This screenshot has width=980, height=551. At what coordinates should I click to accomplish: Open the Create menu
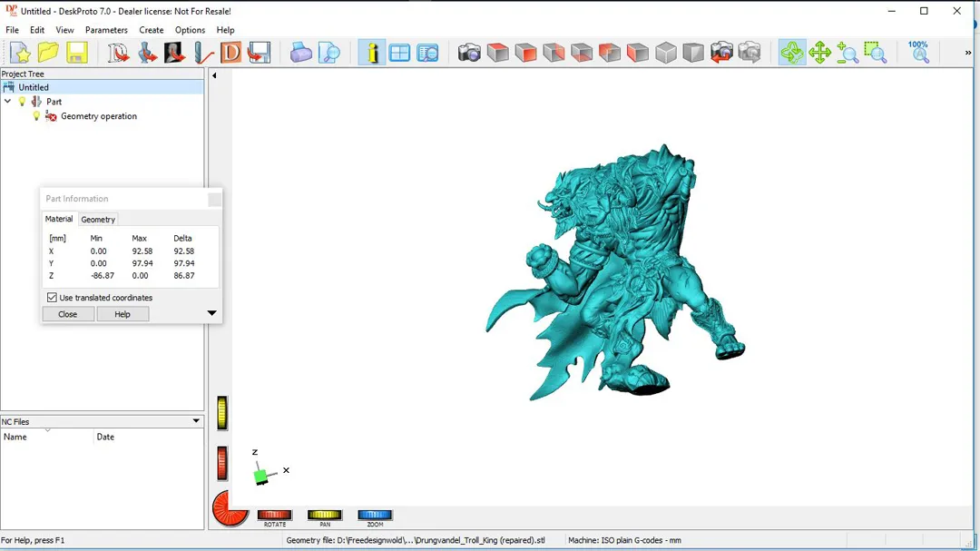click(x=152, y=30)
